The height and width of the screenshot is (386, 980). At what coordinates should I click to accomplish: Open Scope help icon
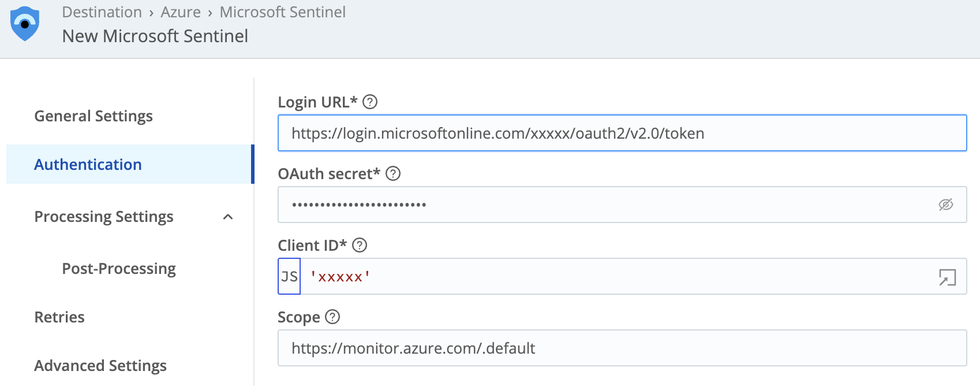pyautogui.click(x=332, y=317)
